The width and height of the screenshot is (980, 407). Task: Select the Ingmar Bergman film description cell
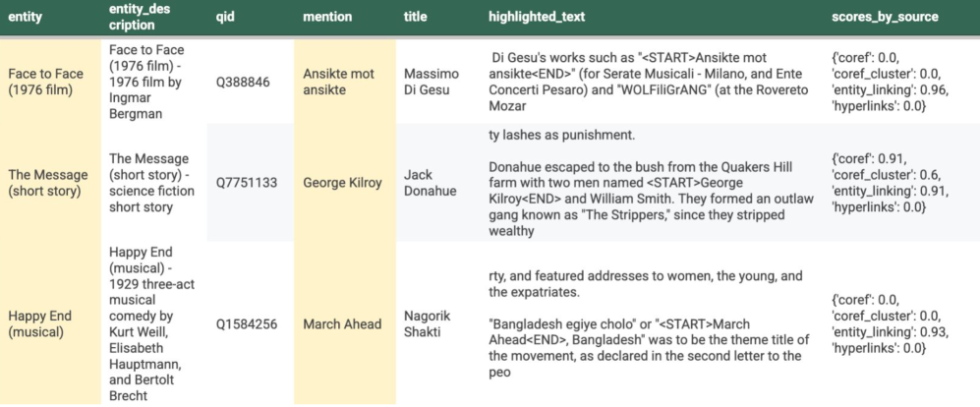click(x=147, y=82)
